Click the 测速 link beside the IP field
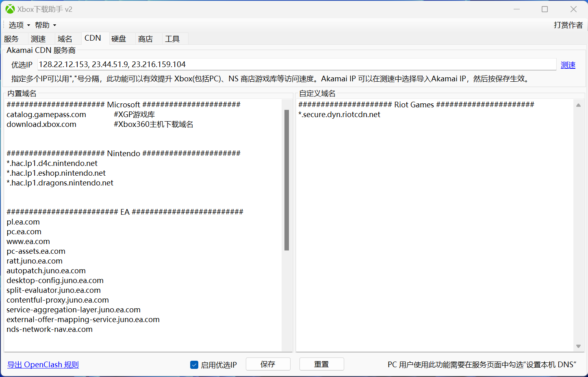 568,64
